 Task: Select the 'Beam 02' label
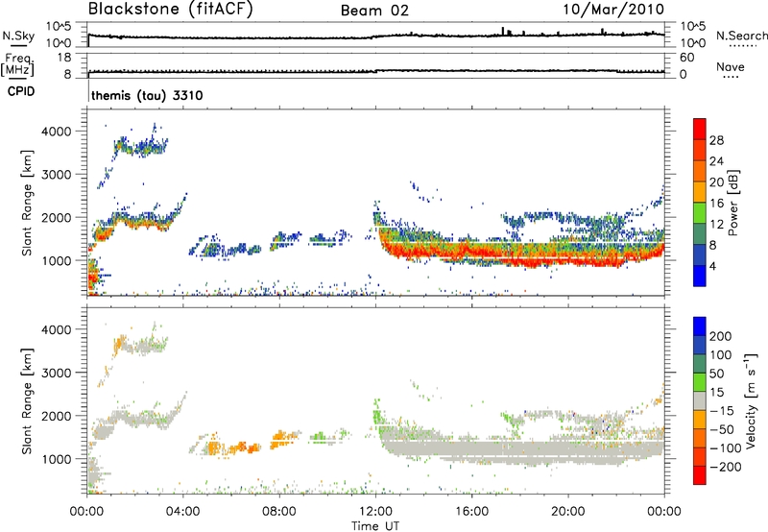click(x=374, y=11)
